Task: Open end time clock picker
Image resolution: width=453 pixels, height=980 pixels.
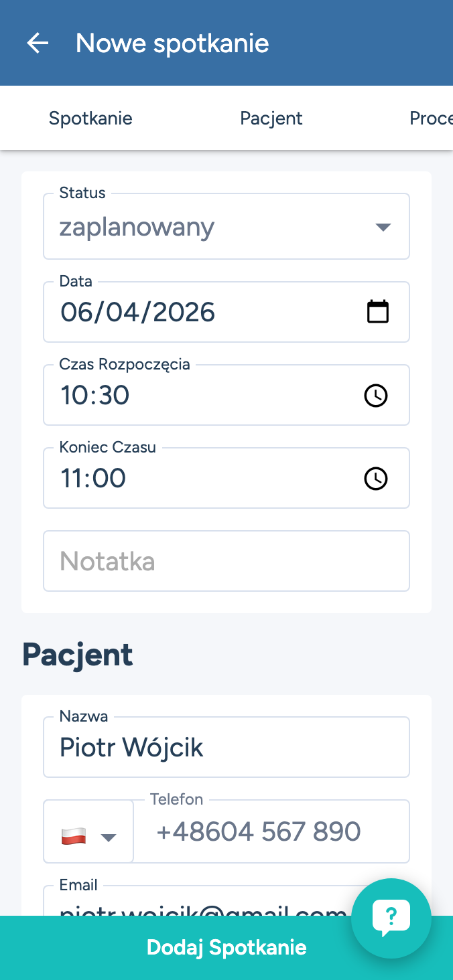Action: tap(375, 479)
